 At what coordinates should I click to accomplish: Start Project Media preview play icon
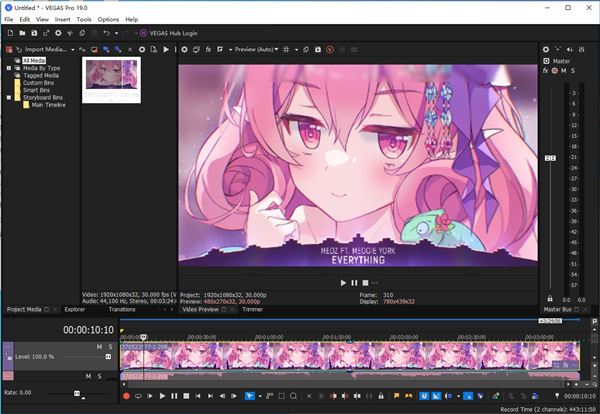tap(166, 49)
